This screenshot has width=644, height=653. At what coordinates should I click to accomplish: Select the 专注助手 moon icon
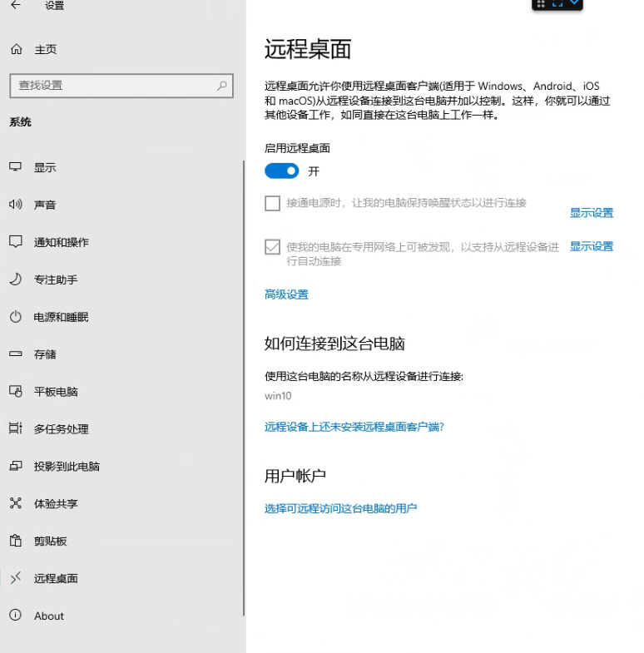point(15,280)
